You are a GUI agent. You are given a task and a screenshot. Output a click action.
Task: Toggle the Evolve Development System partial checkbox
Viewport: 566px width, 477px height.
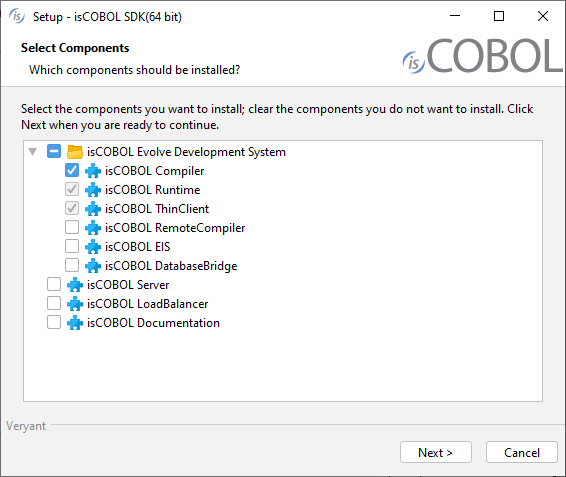[x=54, y=151]
